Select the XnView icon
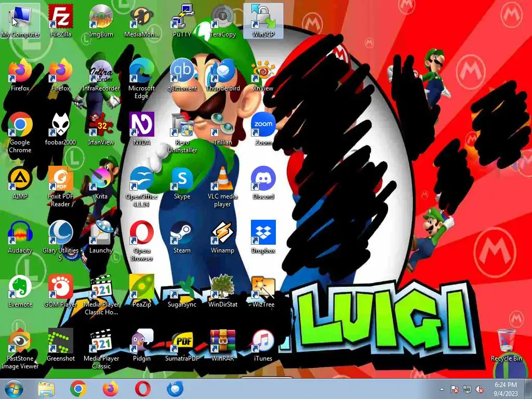 click(x=263, y=75)
